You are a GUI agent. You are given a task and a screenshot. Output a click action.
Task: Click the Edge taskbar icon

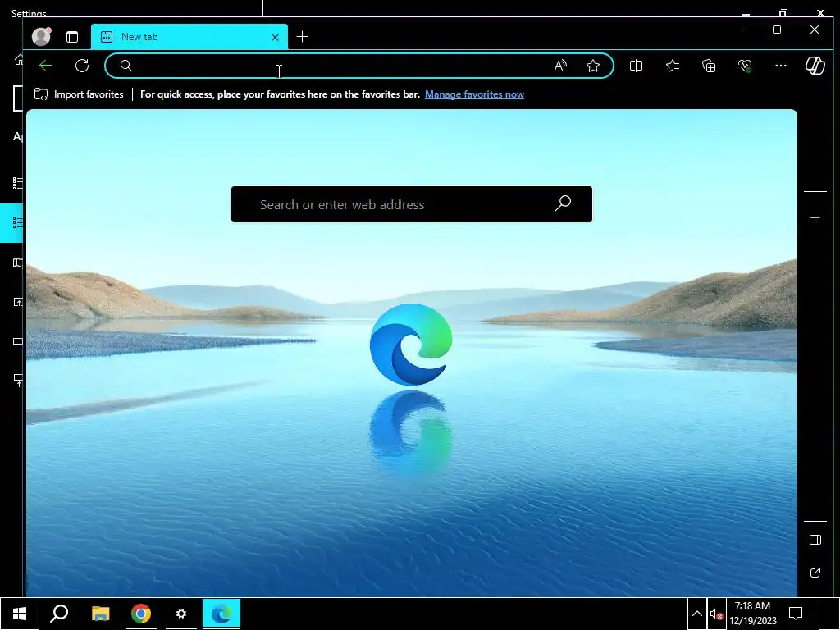pos(221,614)
